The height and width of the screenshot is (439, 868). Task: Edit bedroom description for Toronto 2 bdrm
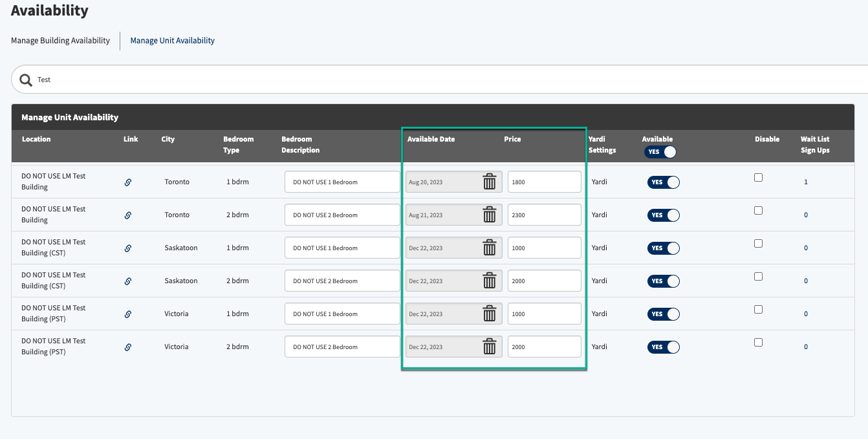pos(342,215)
